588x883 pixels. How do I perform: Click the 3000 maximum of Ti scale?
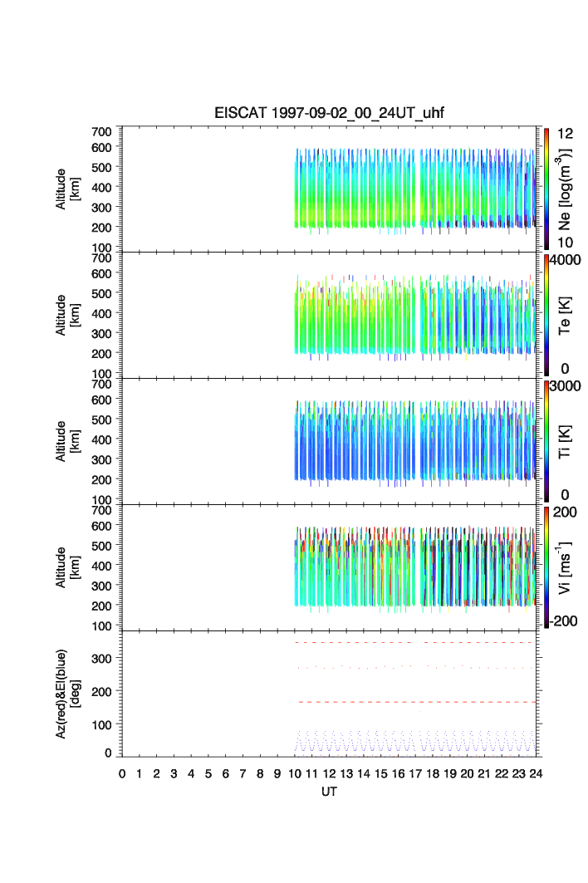pos(565,385)
